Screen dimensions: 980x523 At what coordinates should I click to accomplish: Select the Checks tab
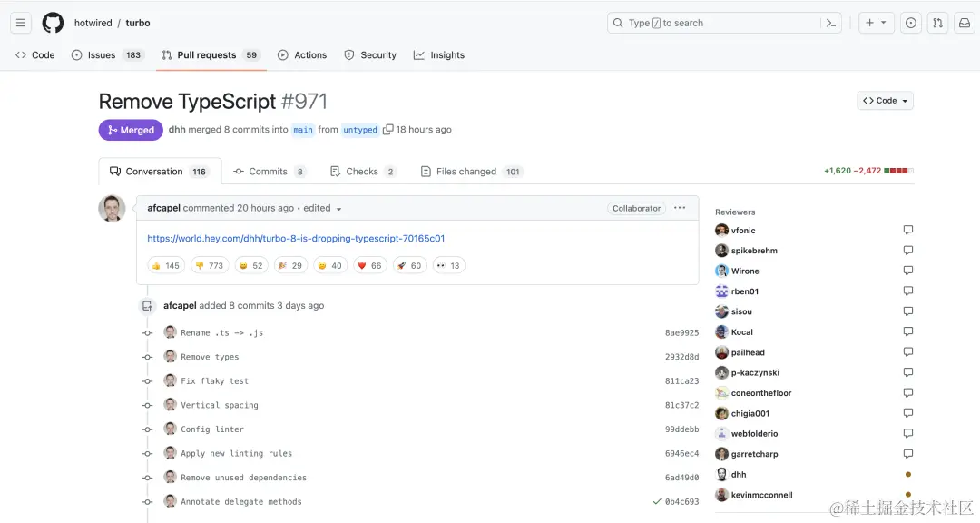363,172
